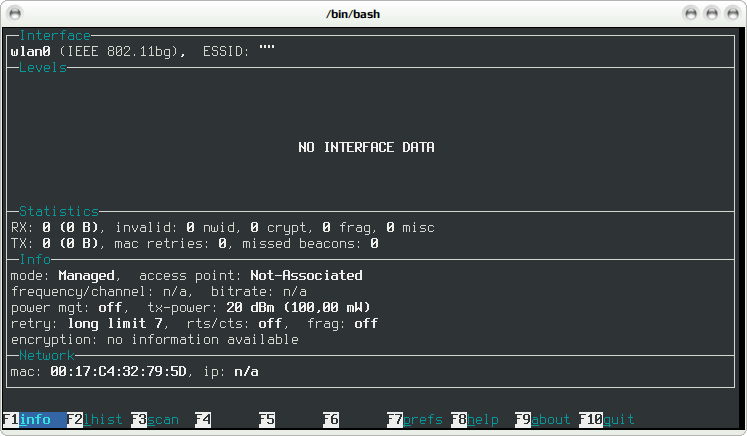Click the MAC address 00:17:C4:32:79:5D
Viewport: 747px width, 436px height.
click(118, 371)
